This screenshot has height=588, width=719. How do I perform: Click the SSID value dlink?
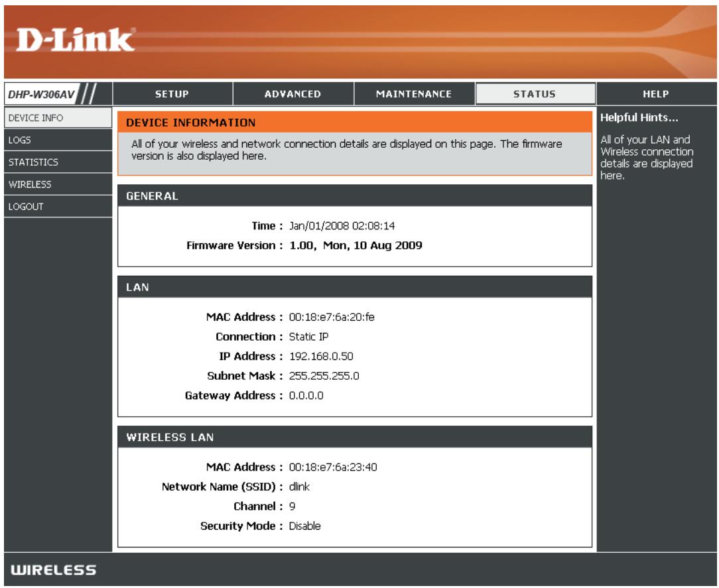point(299,487)
